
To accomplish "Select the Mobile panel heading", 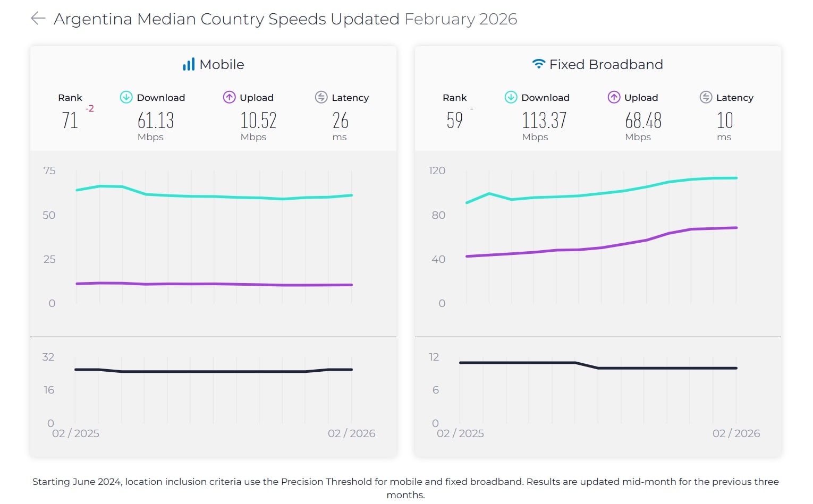I will 222,65.
